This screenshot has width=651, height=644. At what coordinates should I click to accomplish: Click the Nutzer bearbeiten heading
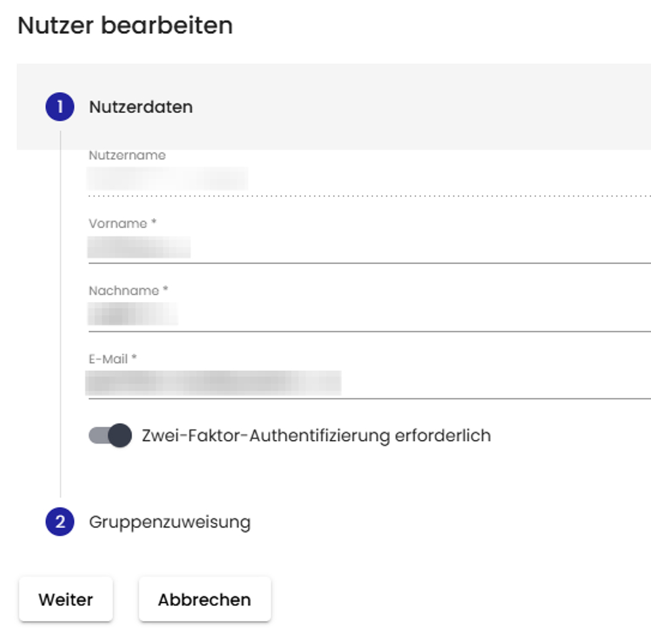pyautogui.click(x=125, y=26)
